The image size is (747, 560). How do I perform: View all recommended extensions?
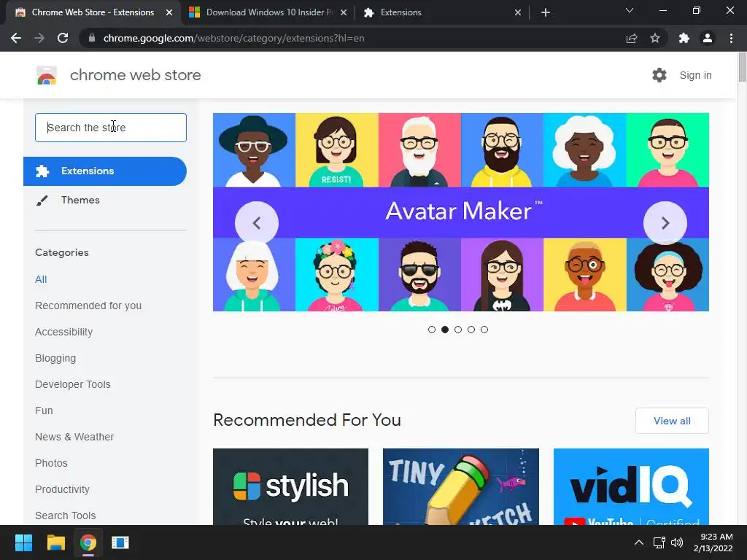point(672,421)
